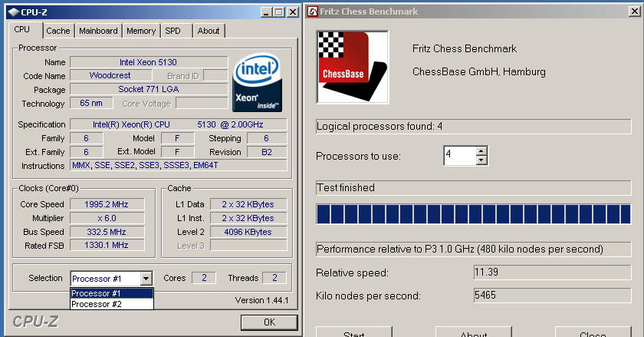
Task: Click the Intel Xeon inside logo
Action: coord(258,82)
